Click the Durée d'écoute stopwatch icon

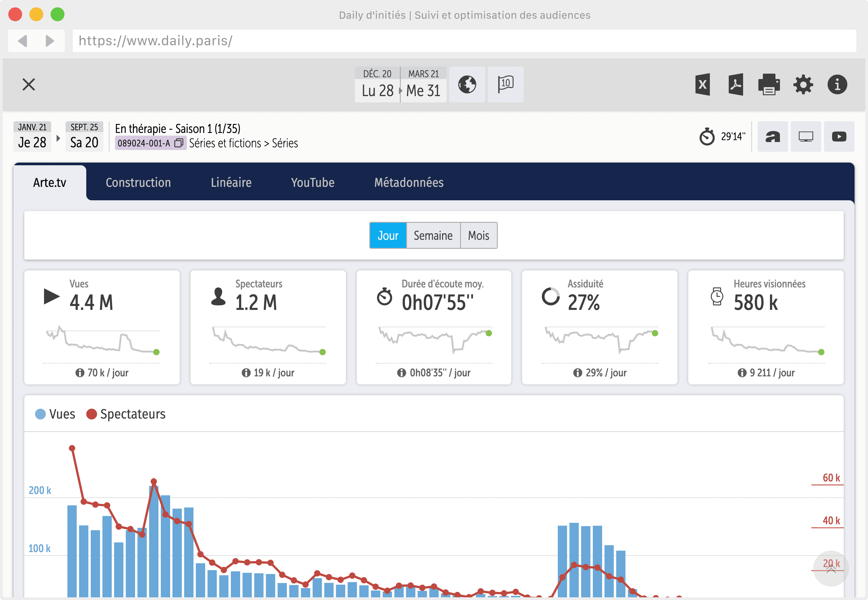coord(384,296)
